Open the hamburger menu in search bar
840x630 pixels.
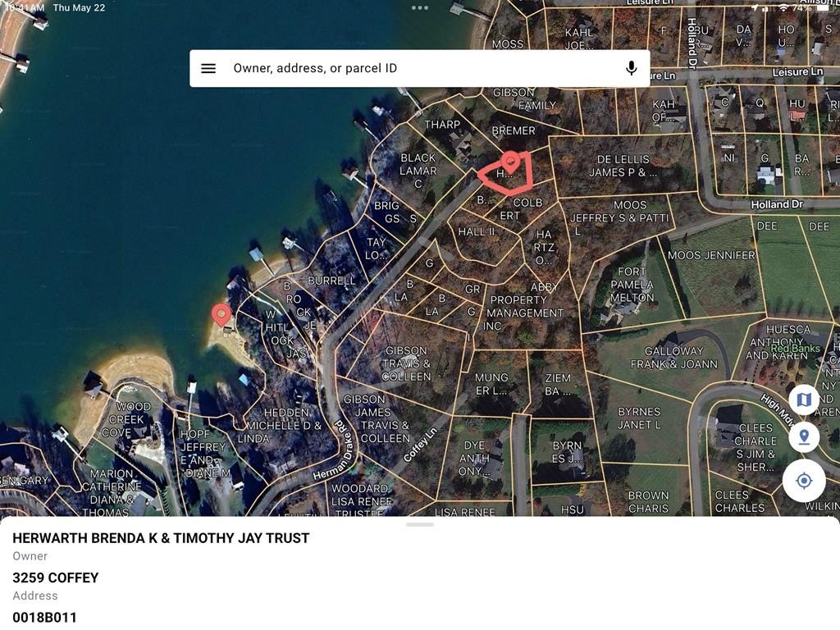[x=208, y=68]
